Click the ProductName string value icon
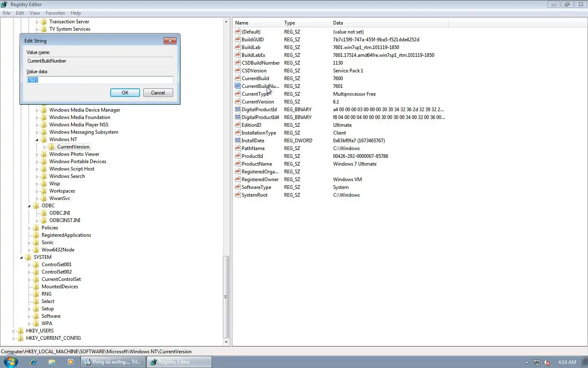The width and height of the screenshot is (588, 368). 237,164
